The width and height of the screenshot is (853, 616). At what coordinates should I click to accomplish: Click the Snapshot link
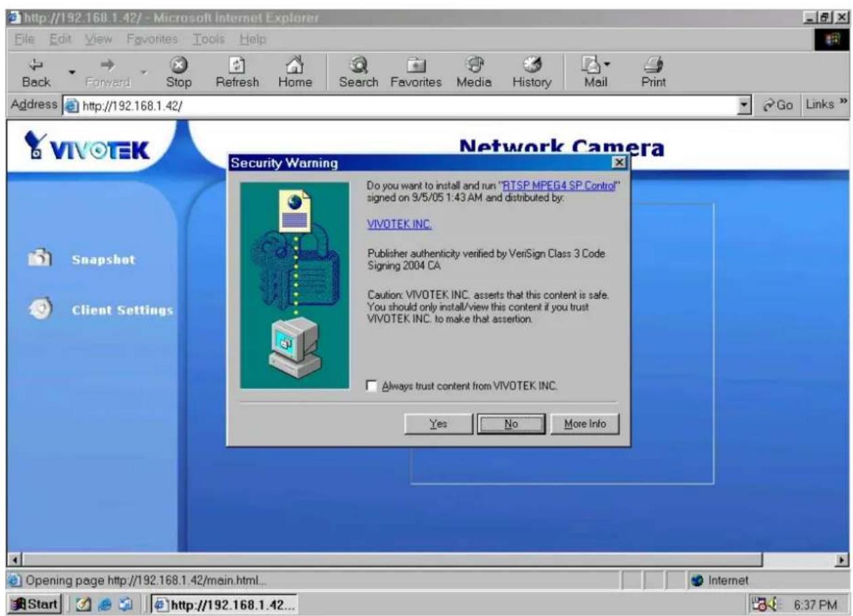click(x=104, y=260)
